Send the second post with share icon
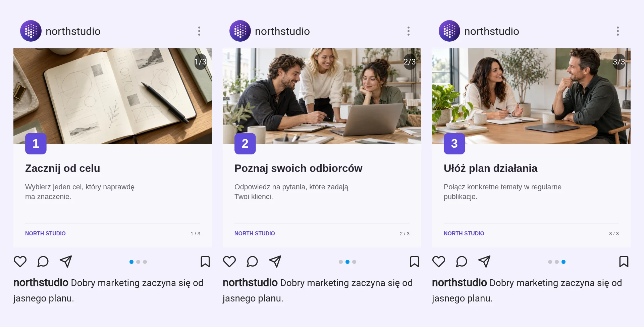This screenshot has width=644, height=327. point(275,262)
